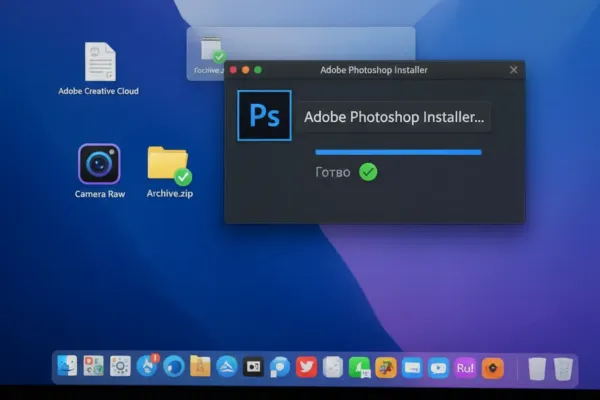Launch the Camera Raw desktop icon
The image size is (600, 400).
99,164
